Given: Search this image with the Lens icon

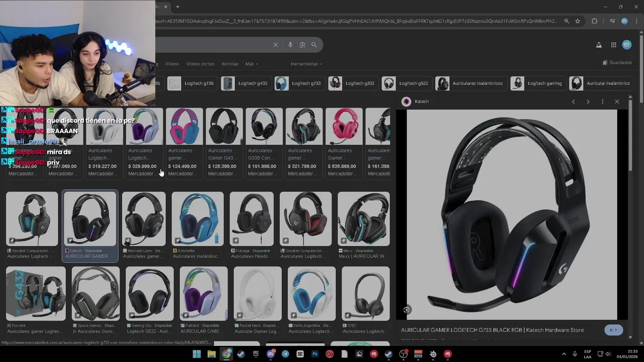Looking at the screenshot, I should (x=407, y=310).
